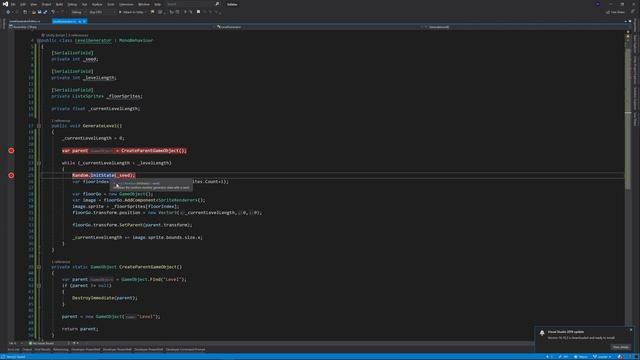
Task: Collapse the GenerateLevel method outline
Action: (39, 126)
